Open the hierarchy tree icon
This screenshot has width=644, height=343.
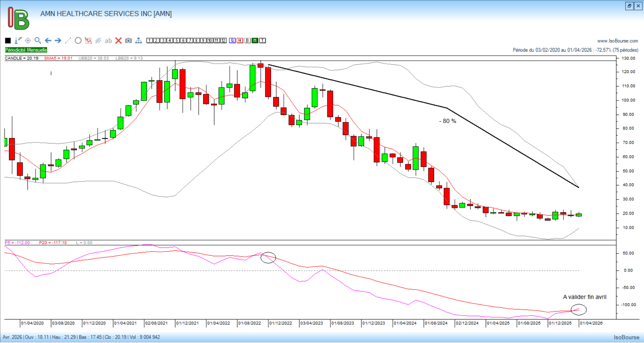pyautogui.click(x=139, y=41)
